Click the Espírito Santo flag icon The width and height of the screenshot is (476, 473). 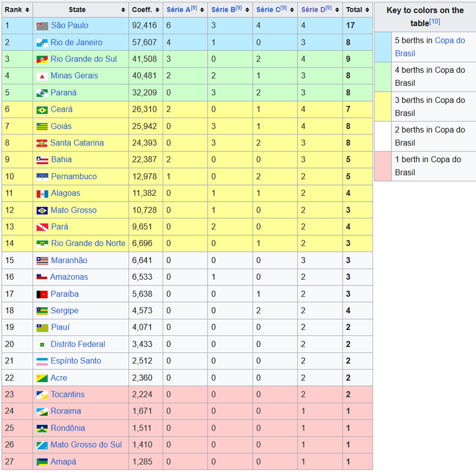(x=42, y=361)
